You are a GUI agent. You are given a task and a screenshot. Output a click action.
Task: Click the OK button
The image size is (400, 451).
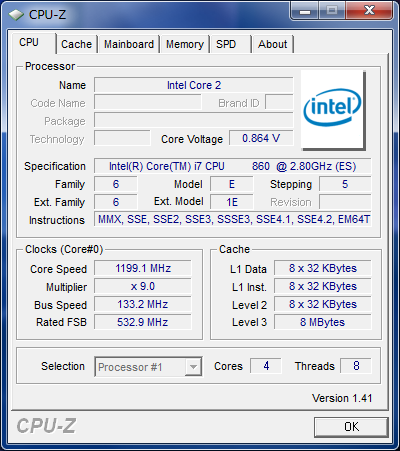(x=351, y=427)
